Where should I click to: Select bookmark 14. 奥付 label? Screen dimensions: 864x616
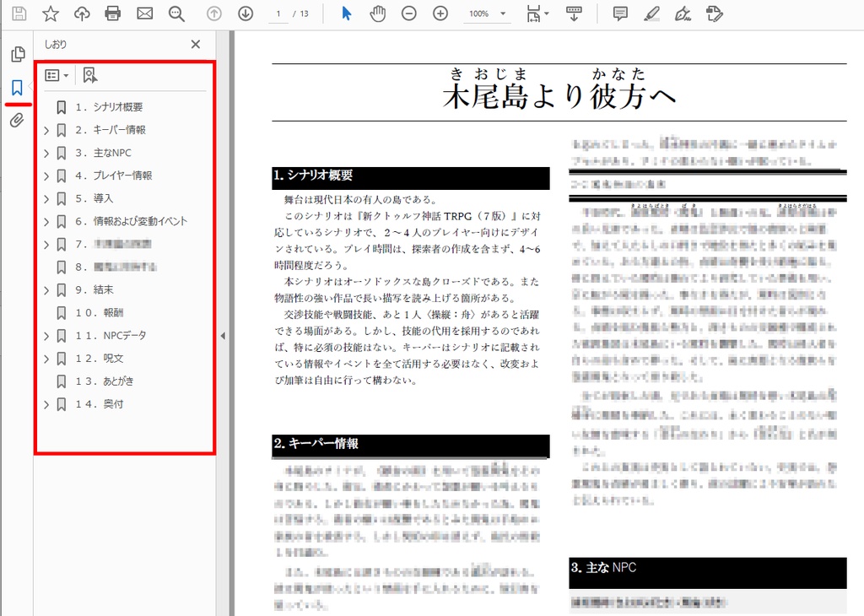coord(100,404)
